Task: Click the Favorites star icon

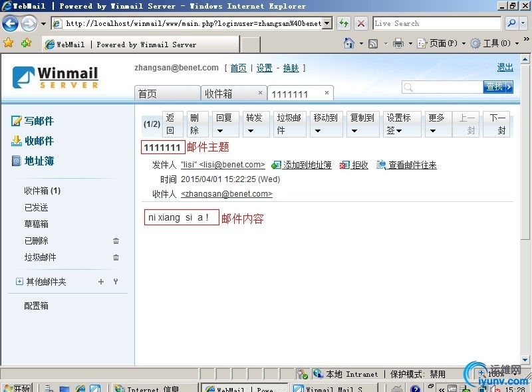Action: coord(8,43)
